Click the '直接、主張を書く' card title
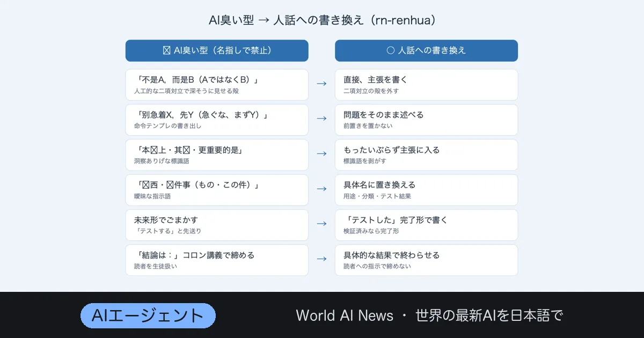The height and width of the screenshot is (338, 644). (x=376, y=79)
